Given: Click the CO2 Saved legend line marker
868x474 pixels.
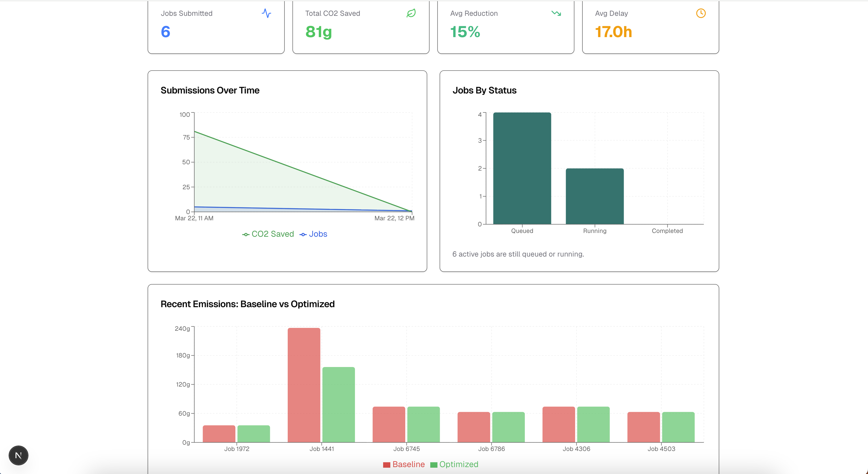Looking at the screenshot, I should [246, 235].
